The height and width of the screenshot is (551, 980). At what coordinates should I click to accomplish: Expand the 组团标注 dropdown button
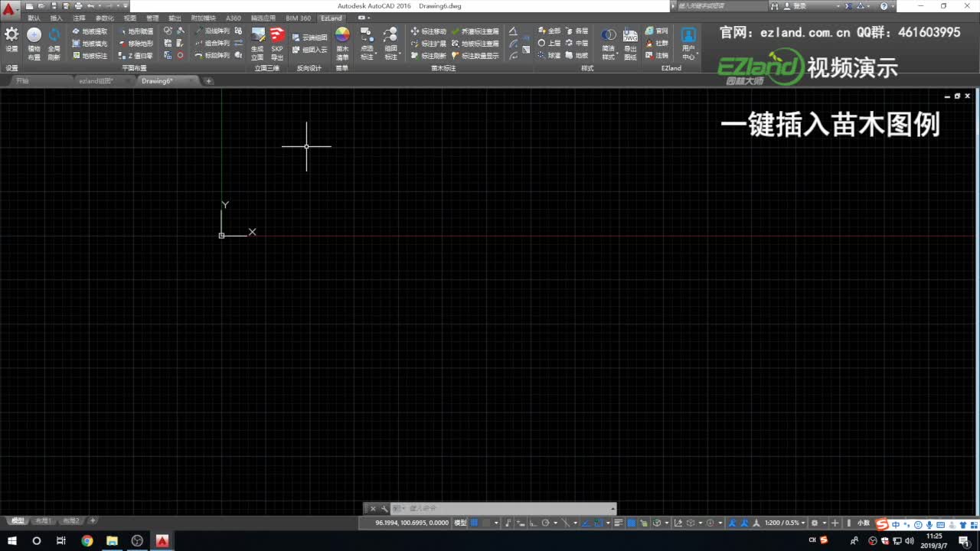390,44
